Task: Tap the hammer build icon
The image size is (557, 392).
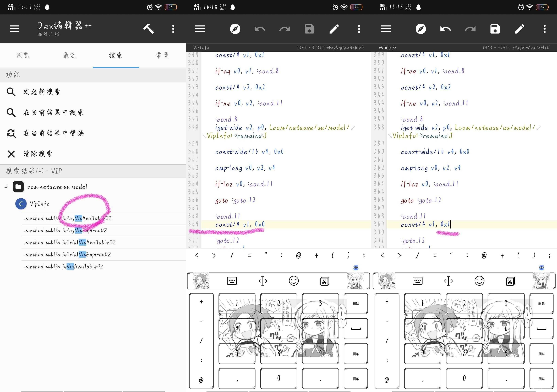Action: (149, 29)
